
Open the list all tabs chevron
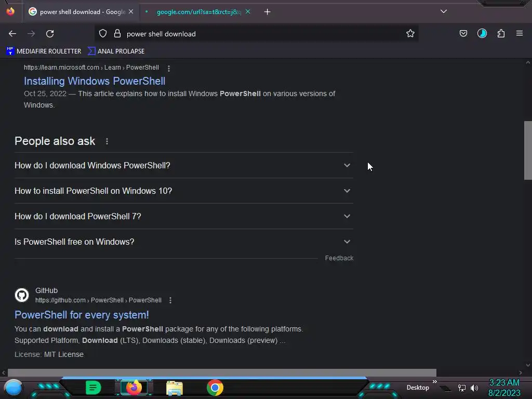pos(444,11)
